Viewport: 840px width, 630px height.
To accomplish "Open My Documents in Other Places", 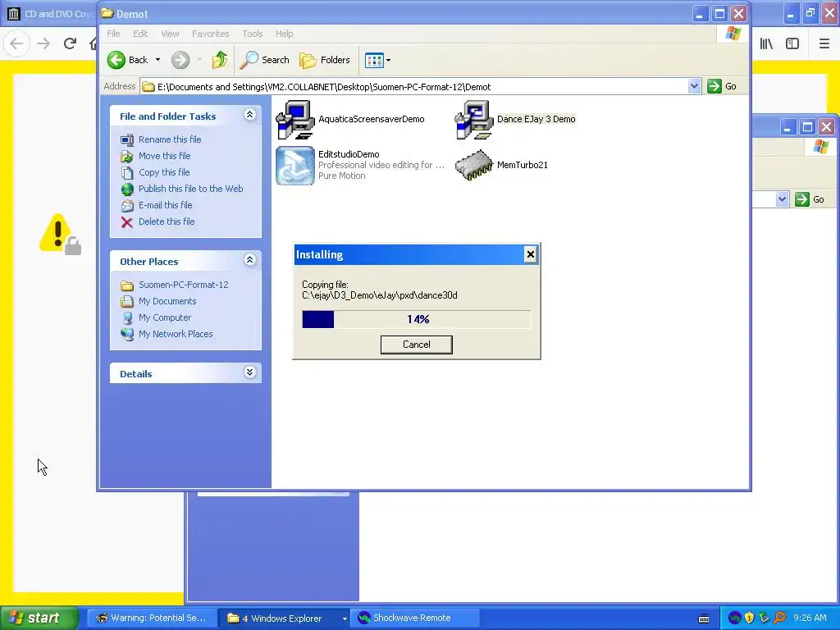I will (167, 301).
